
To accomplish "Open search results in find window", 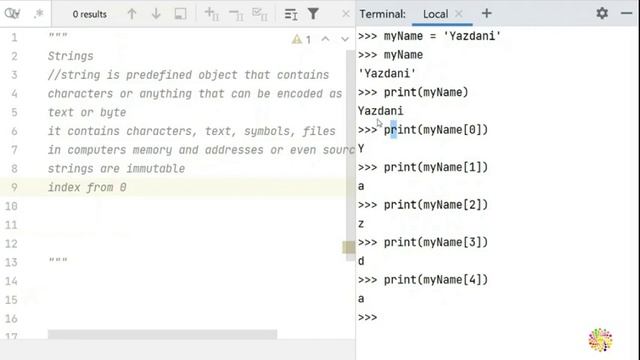I will click(x=180, y=14).
